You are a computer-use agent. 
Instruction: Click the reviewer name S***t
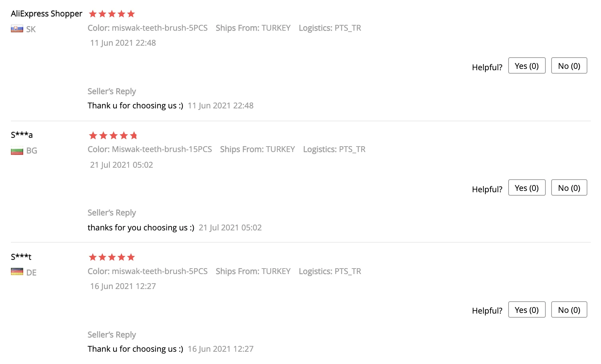pos(21,257)
